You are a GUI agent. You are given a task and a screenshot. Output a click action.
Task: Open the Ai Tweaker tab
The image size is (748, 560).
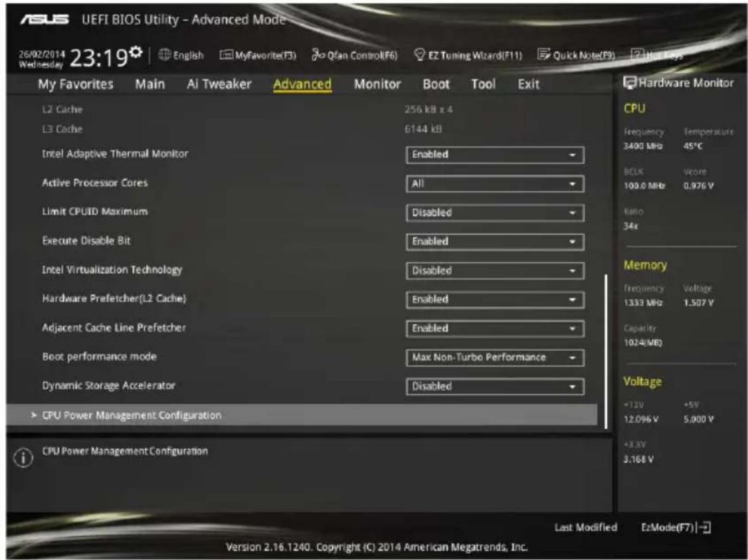pos(219,84)
